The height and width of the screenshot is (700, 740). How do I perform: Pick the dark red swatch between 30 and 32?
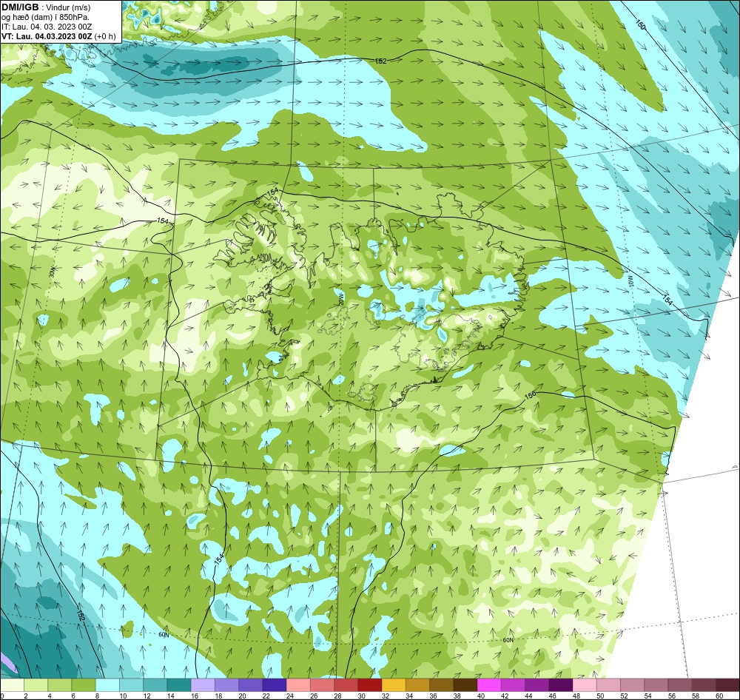(x=371, y=684)
